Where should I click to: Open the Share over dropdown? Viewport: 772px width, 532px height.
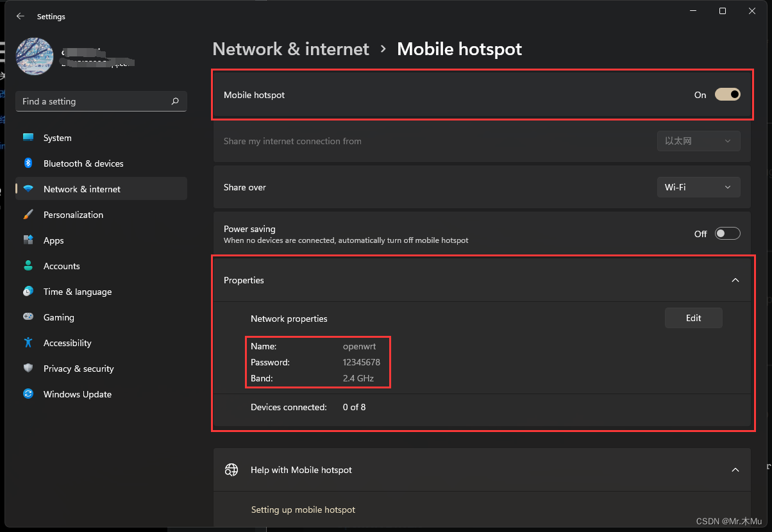[698, 187]
